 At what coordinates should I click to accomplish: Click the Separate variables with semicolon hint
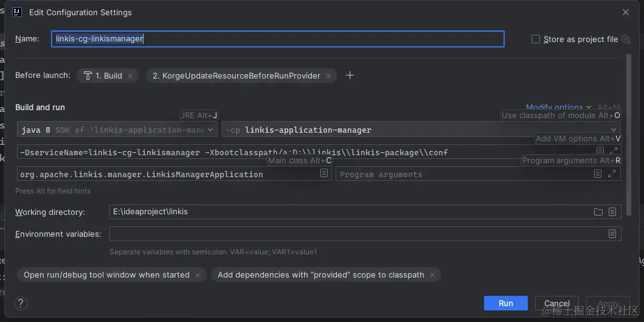click(x=213, y=251)
